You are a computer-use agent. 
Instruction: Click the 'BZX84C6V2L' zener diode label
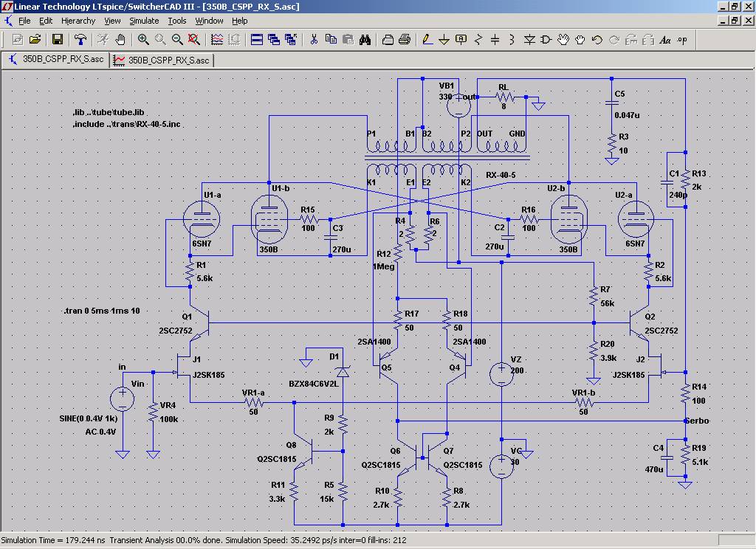313,384
